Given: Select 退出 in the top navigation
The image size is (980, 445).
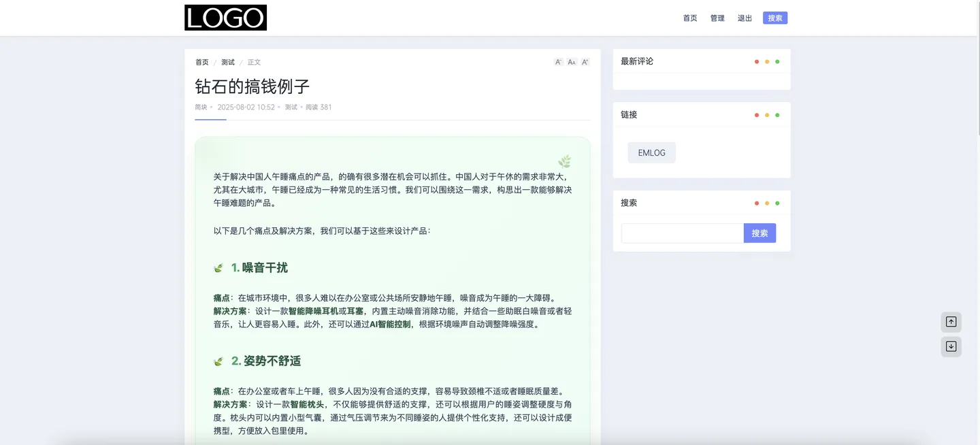Looking at the screenshot, I should [x=745, y=18].
